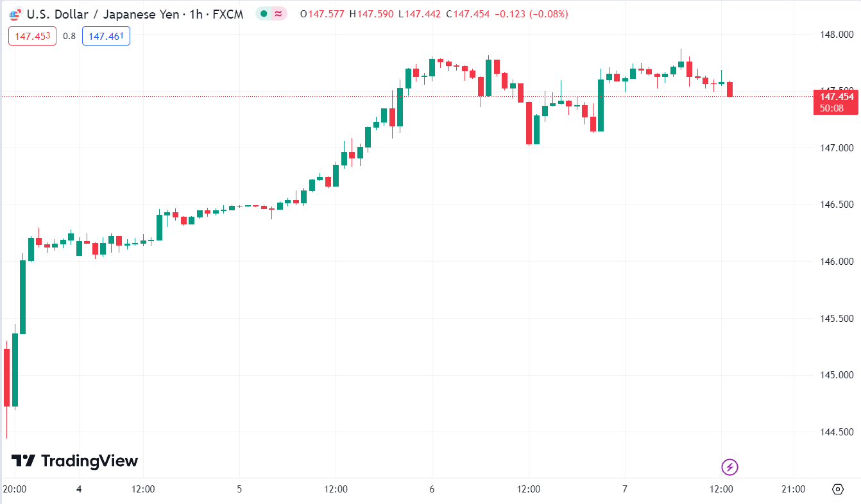The image size is (861, 504).
Task: Open chart settings hexagon gear icon
Action: [x=837, y=489]
